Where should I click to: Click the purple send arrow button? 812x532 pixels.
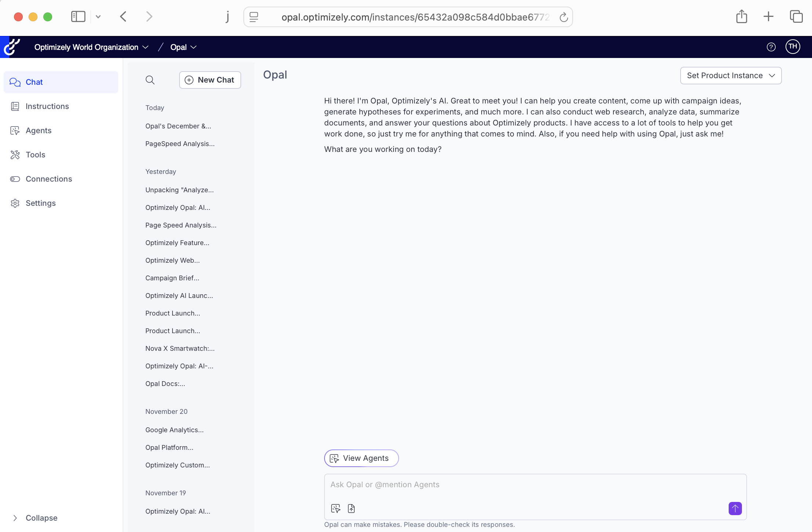coord(735,508)
